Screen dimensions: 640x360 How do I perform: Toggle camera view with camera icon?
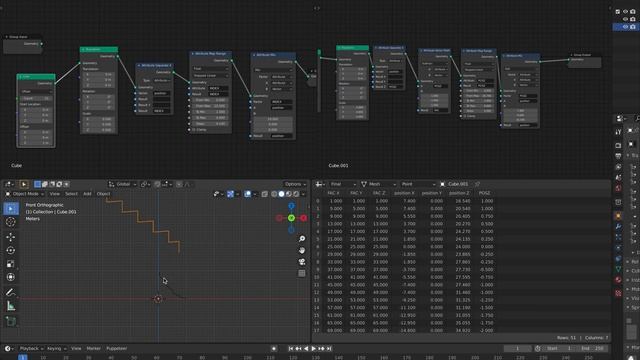[x=302, y=262]
